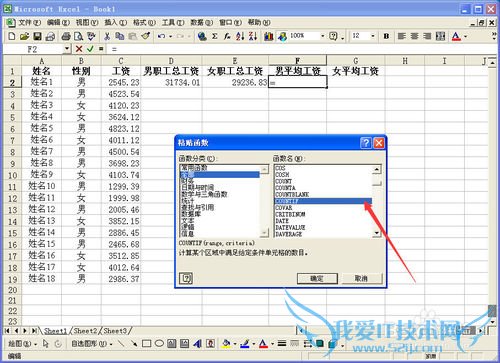Center align cell text

tap(414, 36)
